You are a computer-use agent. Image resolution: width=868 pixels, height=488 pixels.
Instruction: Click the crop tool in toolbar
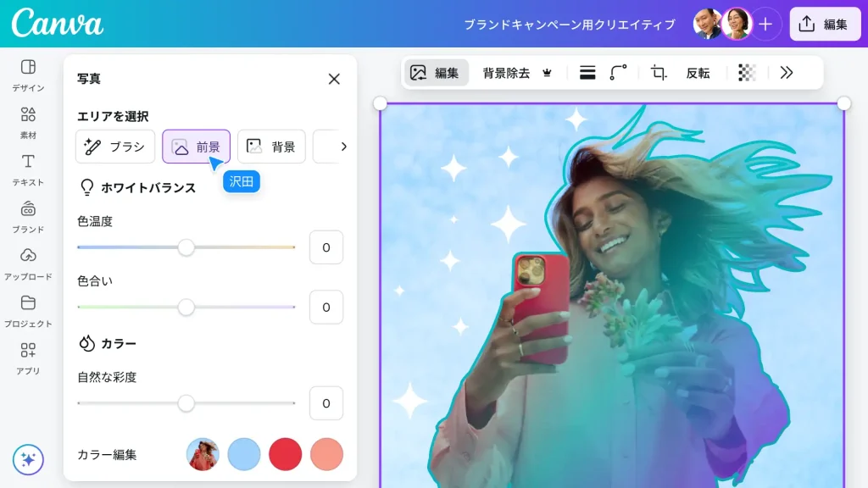pos(659,73)
